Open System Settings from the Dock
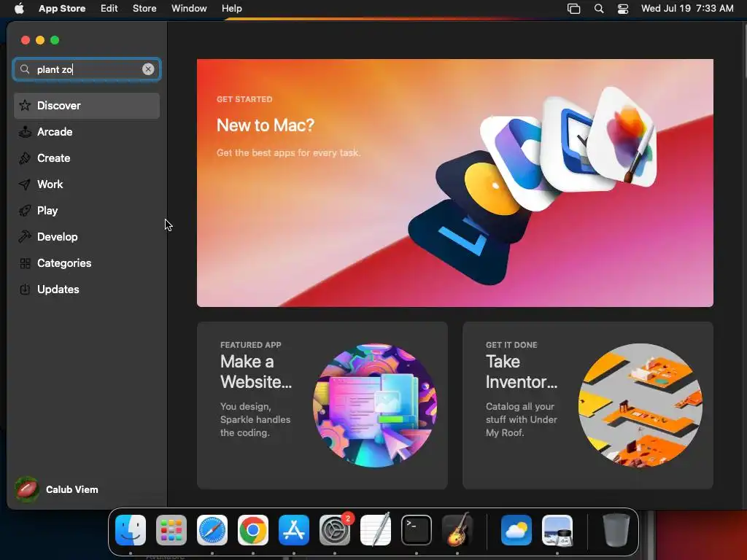747x560 pixels. pos(335,530)
